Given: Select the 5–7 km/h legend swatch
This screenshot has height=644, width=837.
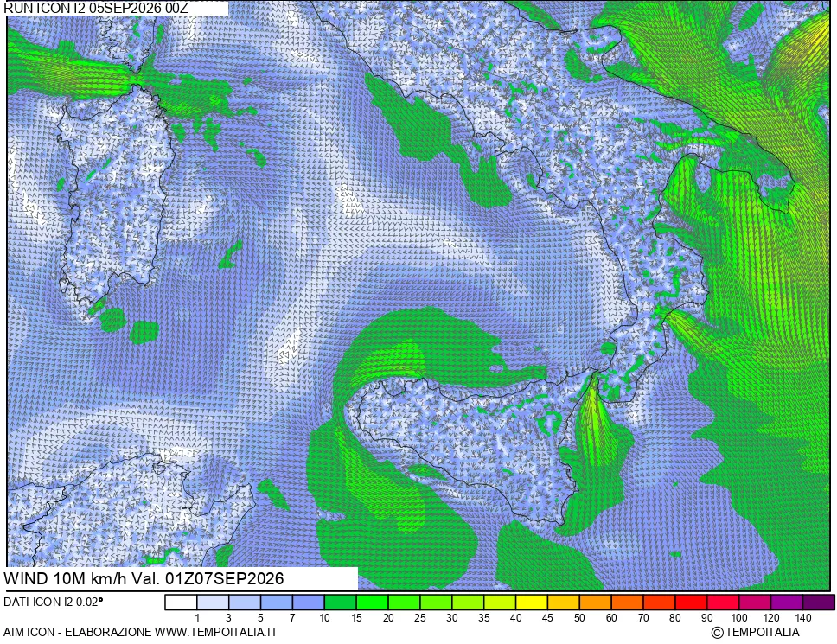Looking at the screenshot, I should [x=277, y=603].
